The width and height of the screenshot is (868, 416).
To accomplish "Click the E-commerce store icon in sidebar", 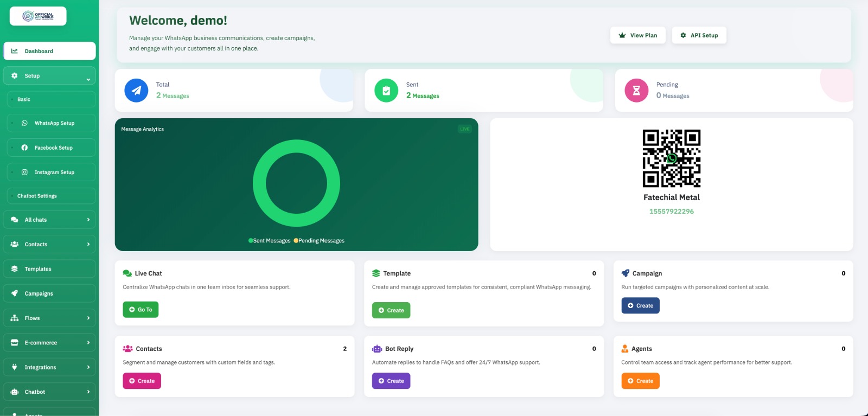I will pyautogui.click(x=15, y=343).
